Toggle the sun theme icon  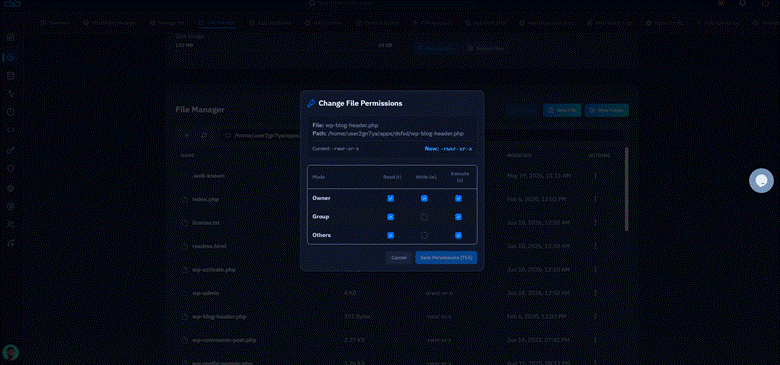pos(721,3)
